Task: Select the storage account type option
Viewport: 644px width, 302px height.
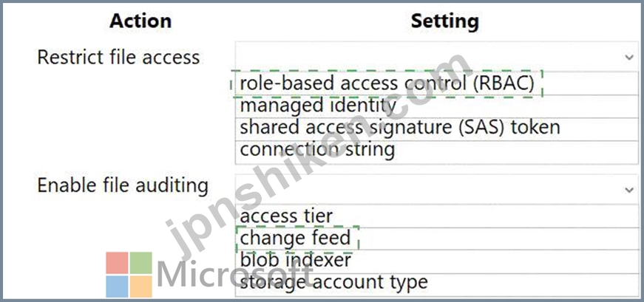Action: [x=436, y=284]
